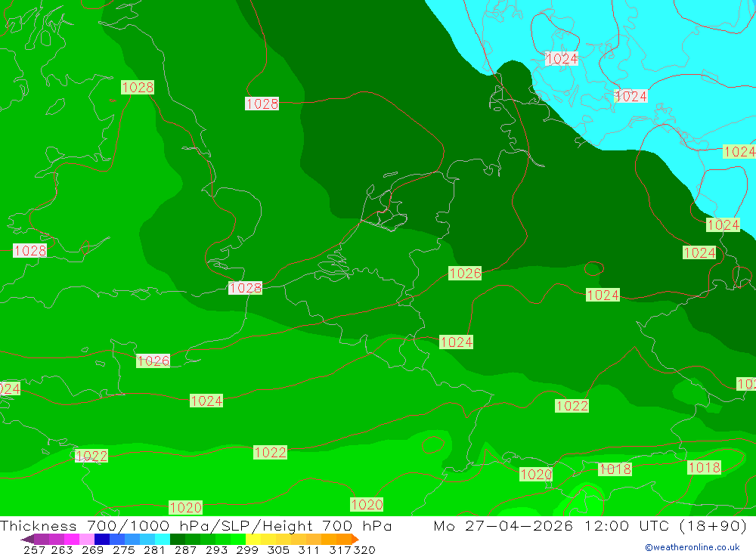
Task: Pick the dark blue legend swatch
Action: [102, 539]
